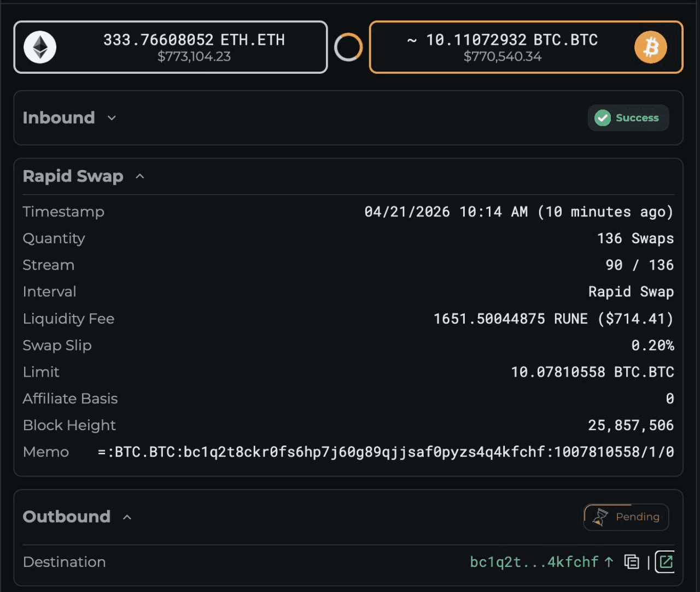Expand the Inbound section chevron
Image resolution: width=700 pixels, height=592 pixels.
(x=112, y=118)
